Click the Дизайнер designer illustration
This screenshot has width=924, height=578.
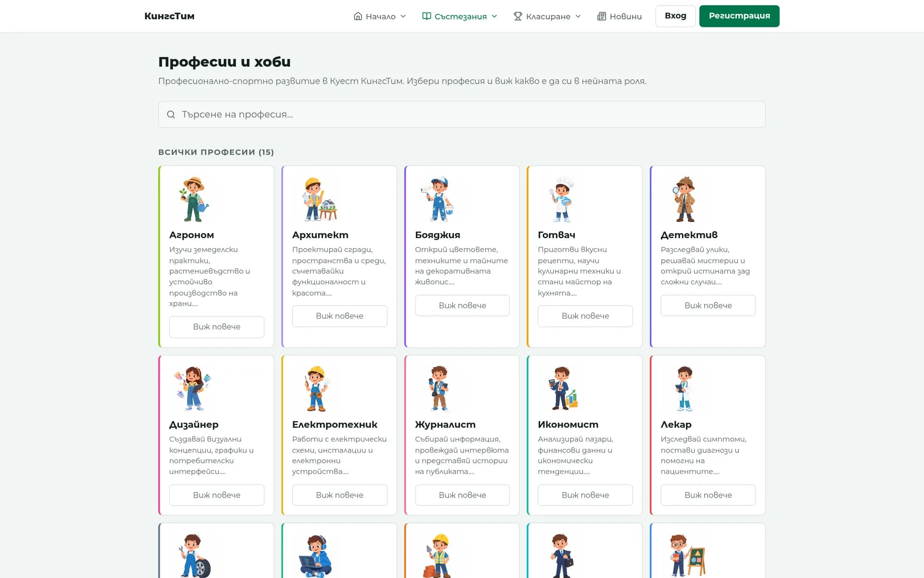coord(193,389)
